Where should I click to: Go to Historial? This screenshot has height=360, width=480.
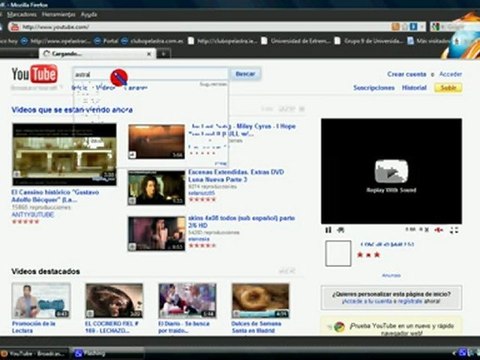[x=414, y=88]
